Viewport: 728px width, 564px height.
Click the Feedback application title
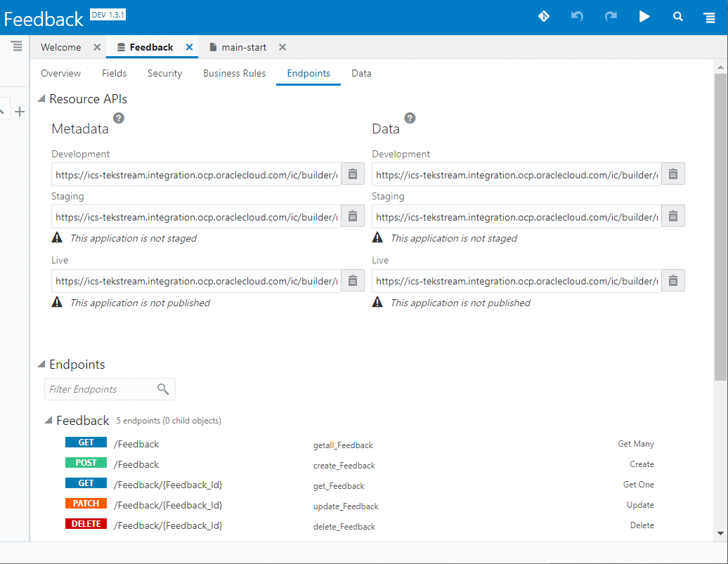[44, 19]
